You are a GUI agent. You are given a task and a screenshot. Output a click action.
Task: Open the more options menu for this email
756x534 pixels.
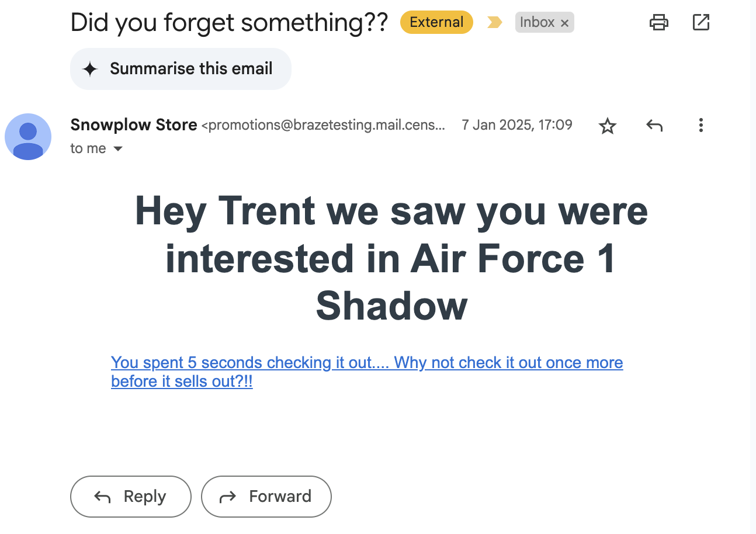point(700,125)
